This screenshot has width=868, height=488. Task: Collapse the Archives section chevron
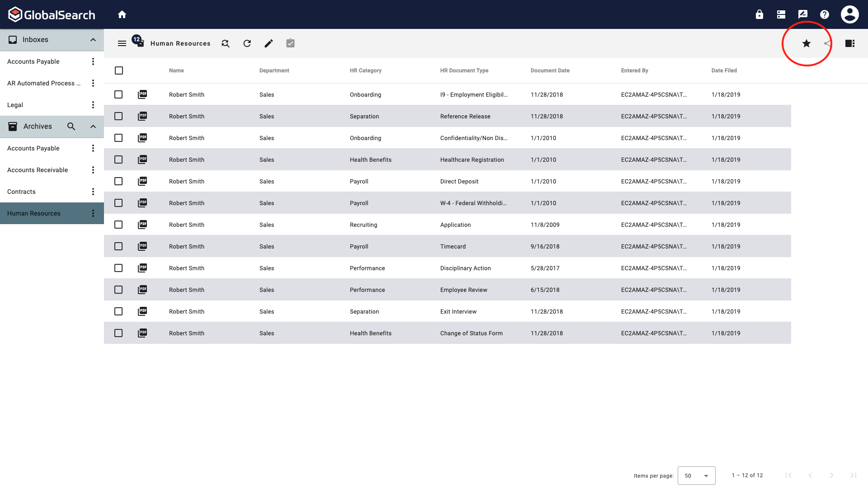point(93,127)
